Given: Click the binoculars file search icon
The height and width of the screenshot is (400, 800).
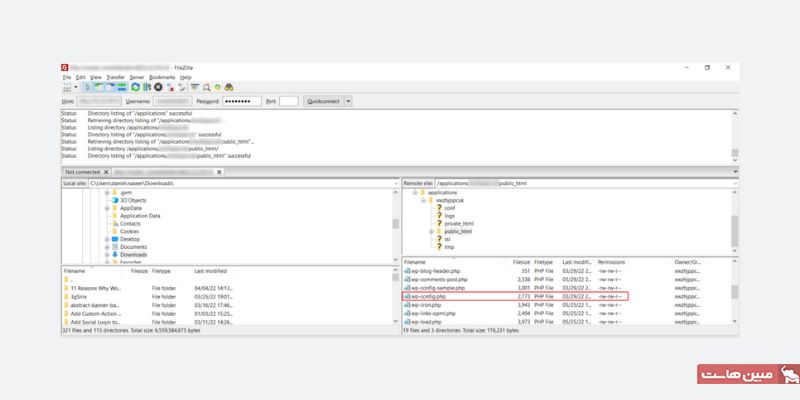Looking at the screenshot, I should point(229,87).
